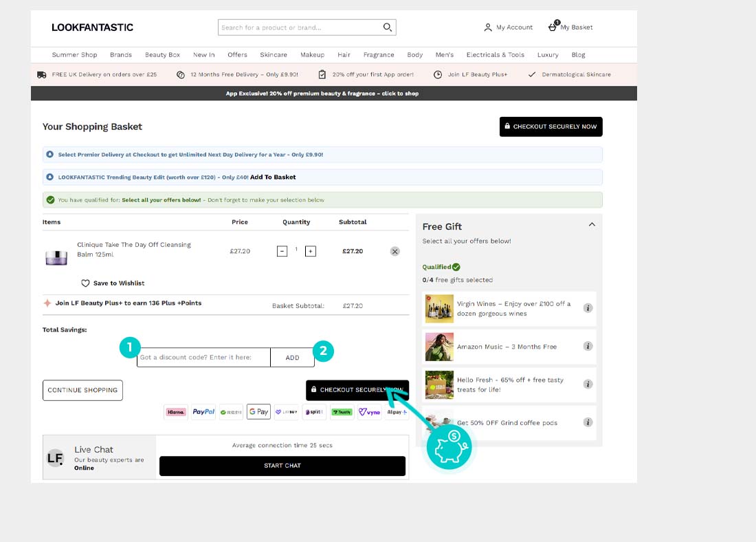Select the Alipay+ payment icon
This screenshot has width=756, height=542.
coord(397,412)
